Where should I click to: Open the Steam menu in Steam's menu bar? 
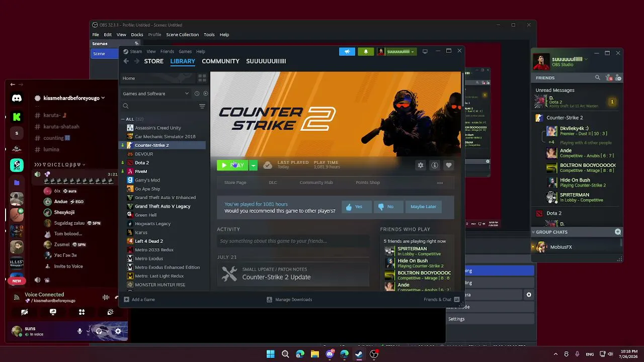133,51
